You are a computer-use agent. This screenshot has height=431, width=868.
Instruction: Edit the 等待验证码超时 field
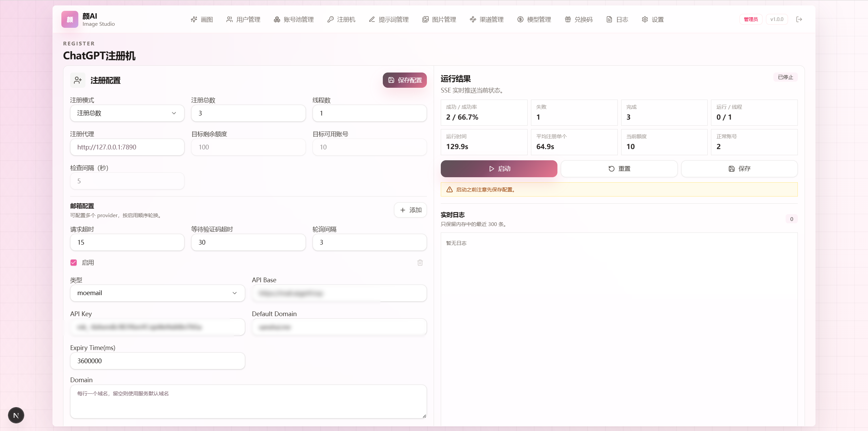(249, 242)
